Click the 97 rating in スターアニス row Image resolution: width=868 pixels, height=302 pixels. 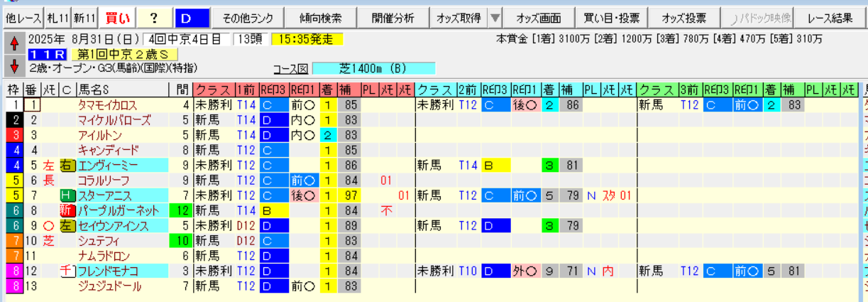(x=349, y=195)
